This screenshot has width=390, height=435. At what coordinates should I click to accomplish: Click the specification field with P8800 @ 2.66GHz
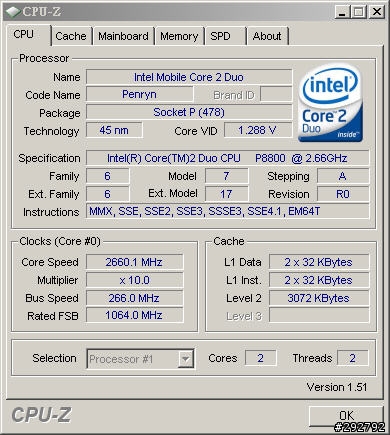click(227, 158)
